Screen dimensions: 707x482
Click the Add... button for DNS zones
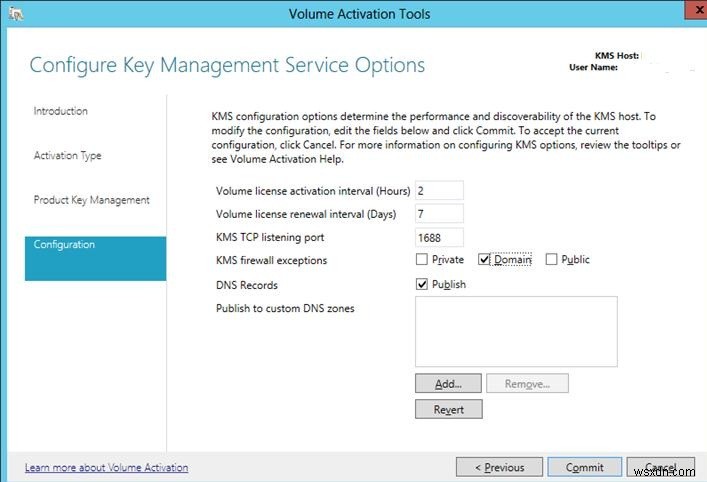pos(448,384)
